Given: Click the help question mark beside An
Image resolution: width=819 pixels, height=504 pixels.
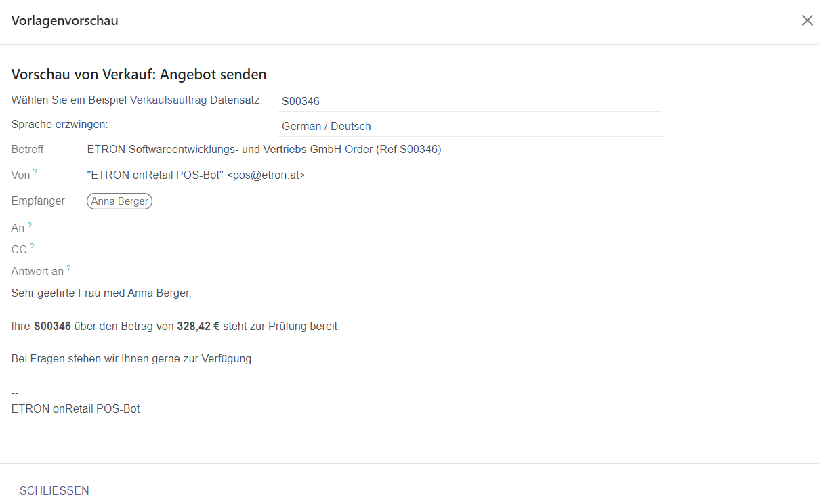Looking at the screenshot, I should tap(30, 225).
